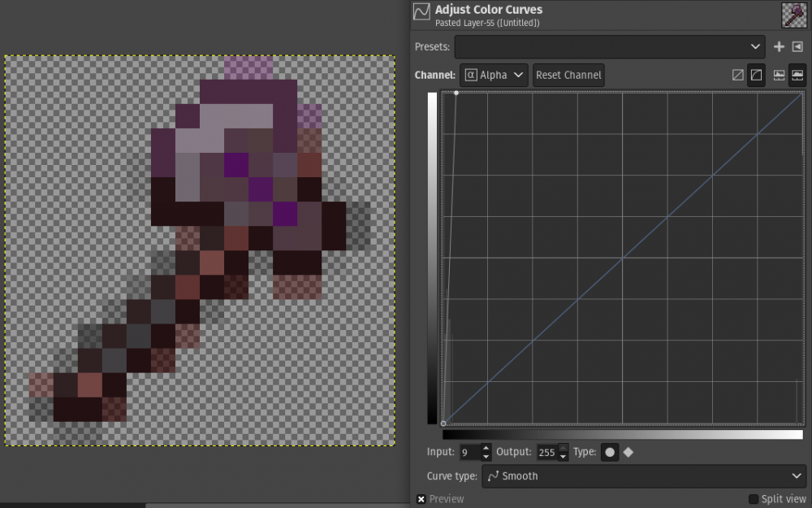Click the vertical output gradient bar
Viewport: 812px width, 508px height.
[x=432, y=258]
